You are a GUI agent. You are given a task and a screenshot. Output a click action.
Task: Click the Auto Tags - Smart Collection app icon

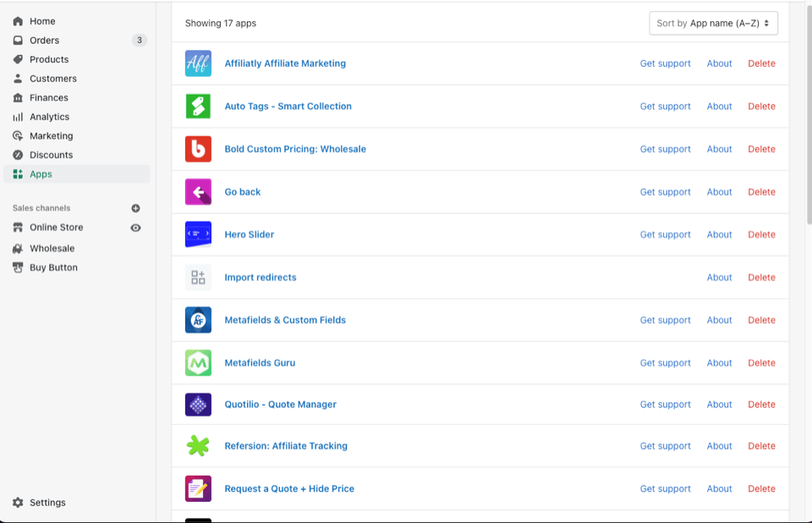coord(198,106)
